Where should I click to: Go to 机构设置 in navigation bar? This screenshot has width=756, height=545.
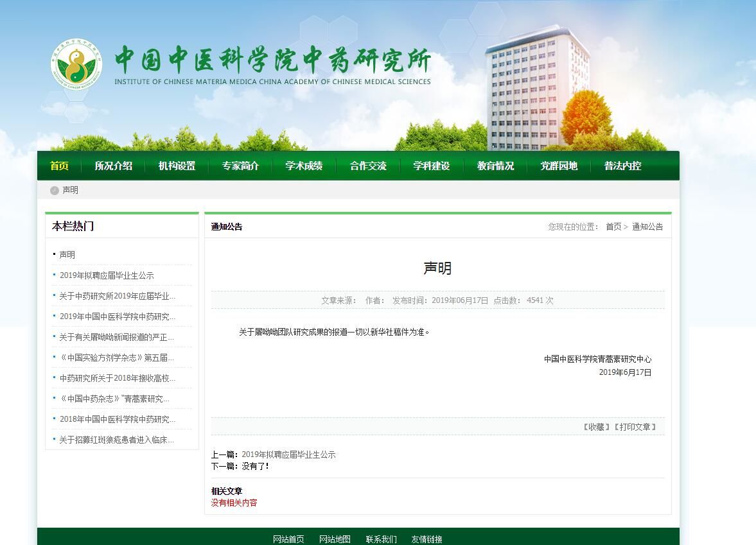click(177, 166)
